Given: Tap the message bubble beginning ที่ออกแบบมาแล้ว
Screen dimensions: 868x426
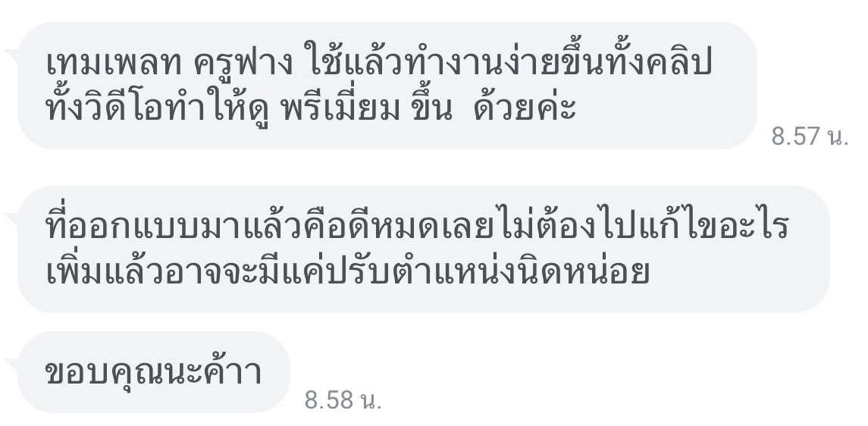Looking at the screenshot, I should pyautogui.click(x=424, y=249).
